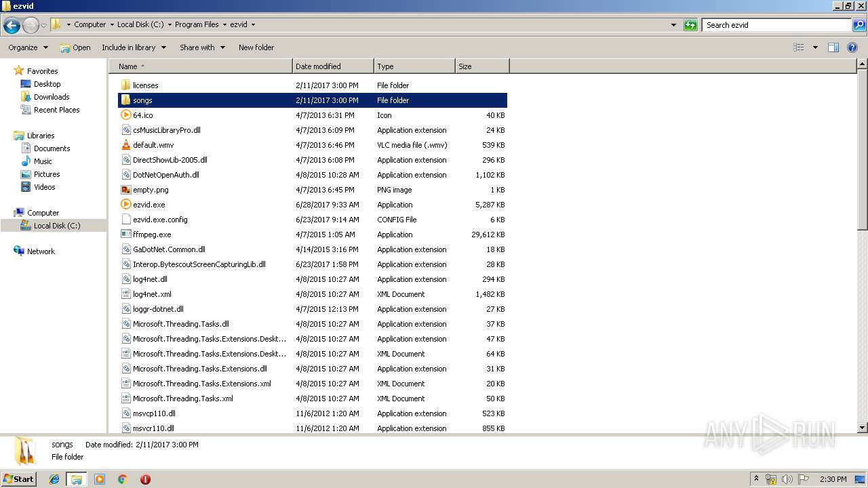Click the Back navigation arrow button
Image resolution: width=868 pixels, height=488 pixels.
coord(12,25)
